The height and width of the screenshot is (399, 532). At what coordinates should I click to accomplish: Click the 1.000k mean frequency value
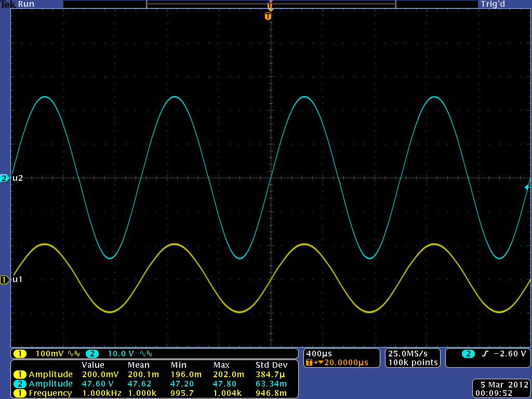[x=142, y=394]
